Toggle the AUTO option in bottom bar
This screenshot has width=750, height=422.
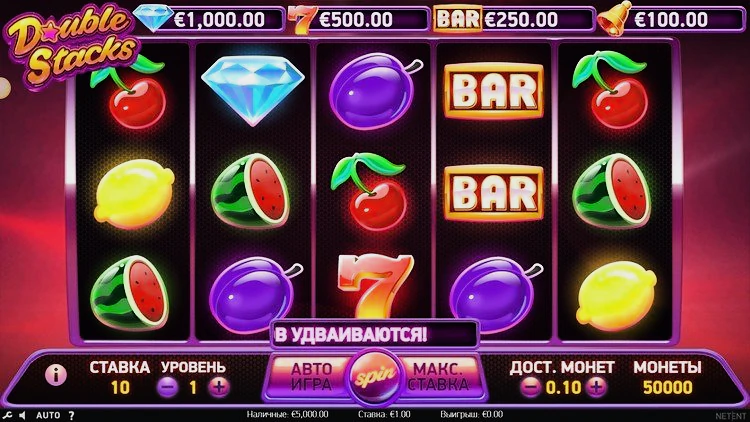[48, 415]
